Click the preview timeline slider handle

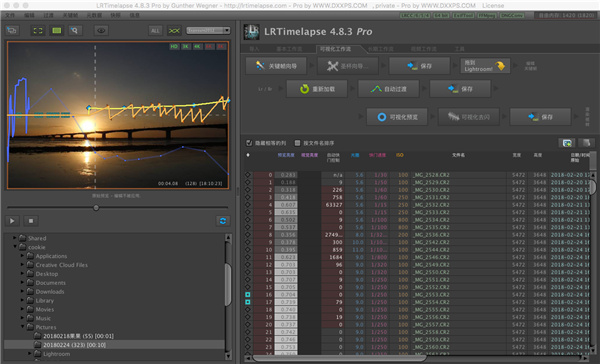tap(96, 208)
